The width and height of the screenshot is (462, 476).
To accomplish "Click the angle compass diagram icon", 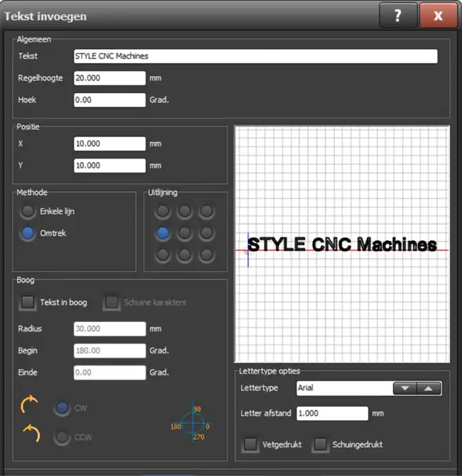I will click(192, 423).
